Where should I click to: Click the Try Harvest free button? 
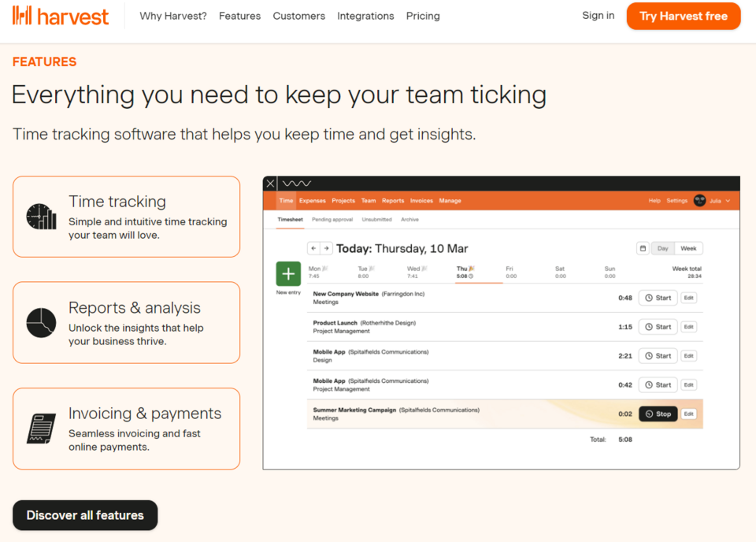click(684, 16)
